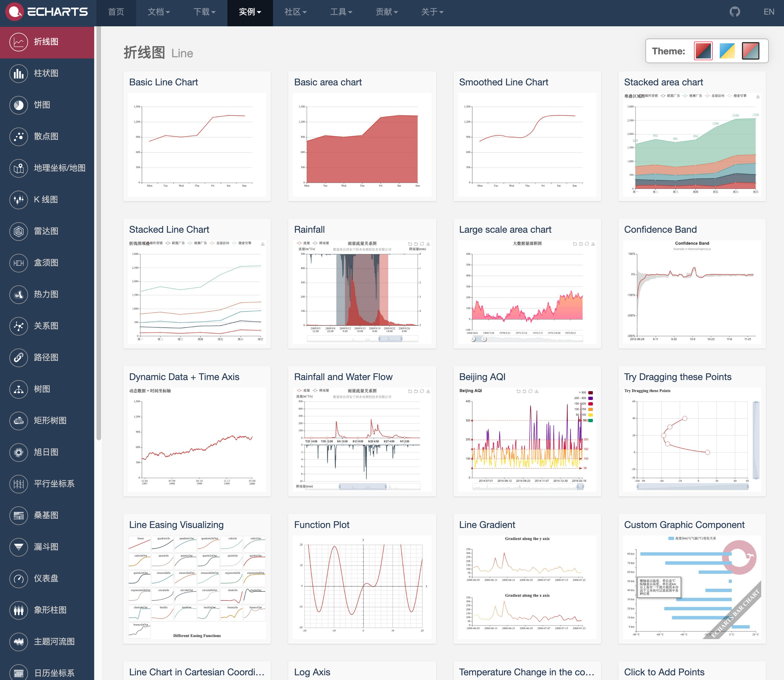The height and width of the screenshot is (680, 784).
Task: Select the lines (路径图) sidebar icon
Action: tap(19, 358)
